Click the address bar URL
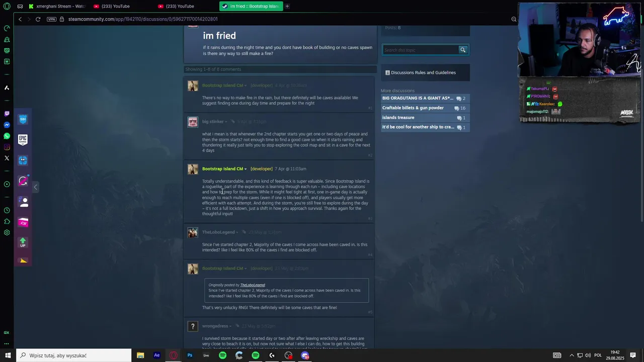The width and height of the screenshot is (644, 362). click(143, 19)
